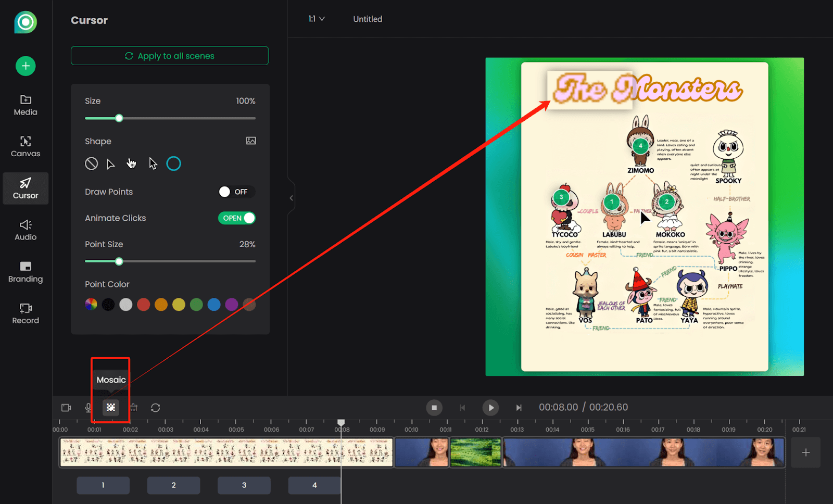Choose the purple point color swatch

pyautogui.click(x=232, y=305)
